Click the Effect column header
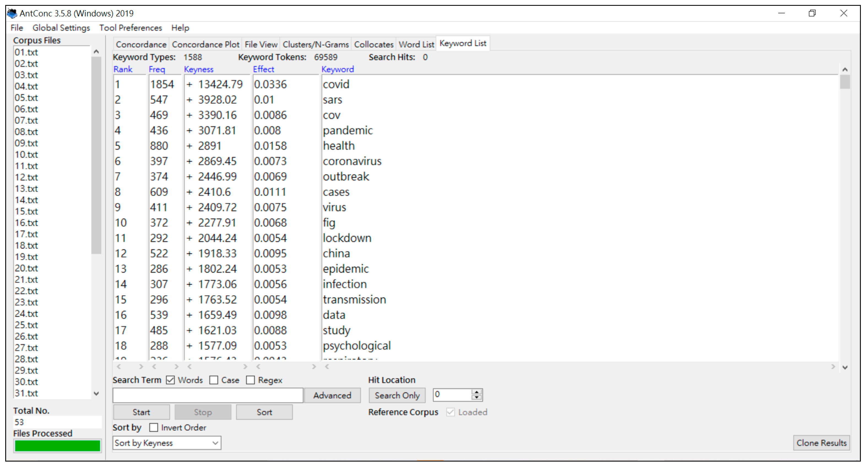This screenshot has height=469, width=868. coord(263,69)
